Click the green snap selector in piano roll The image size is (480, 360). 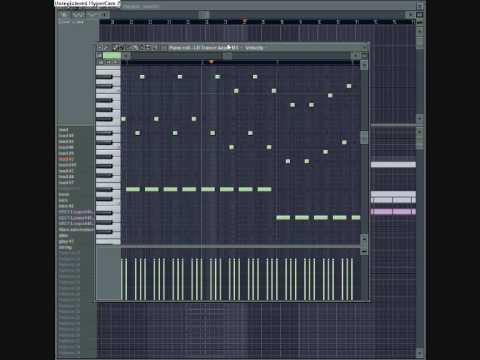click(x=112, y=56)
